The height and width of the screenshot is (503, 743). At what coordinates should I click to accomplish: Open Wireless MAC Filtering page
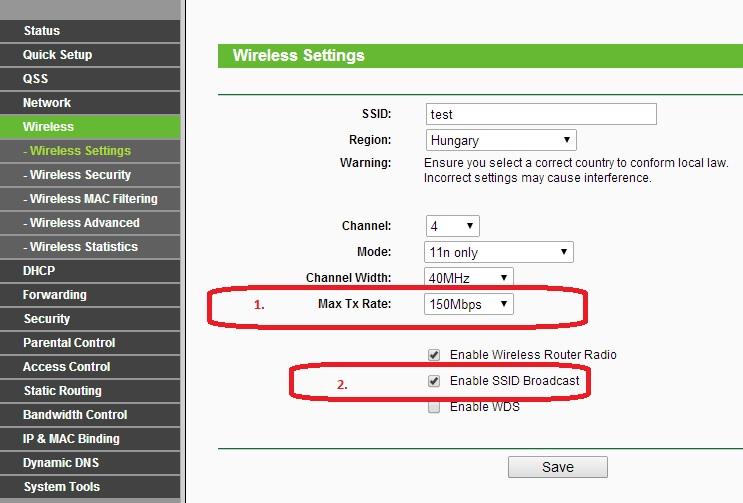(90, 199)
